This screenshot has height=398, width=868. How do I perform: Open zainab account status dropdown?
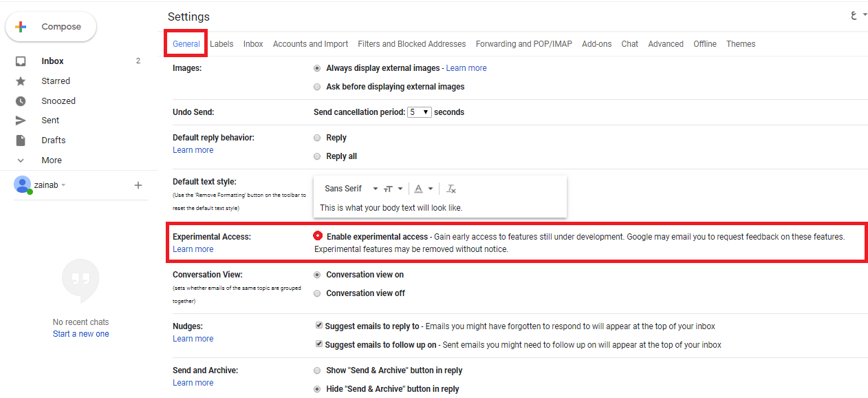tap(63, 186)
